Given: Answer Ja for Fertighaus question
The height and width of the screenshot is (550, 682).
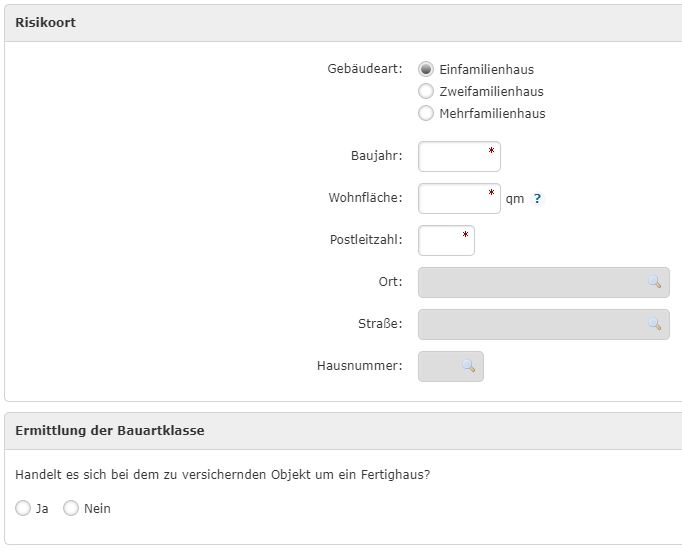Looking at the screenshot, I should pos(23,508).
